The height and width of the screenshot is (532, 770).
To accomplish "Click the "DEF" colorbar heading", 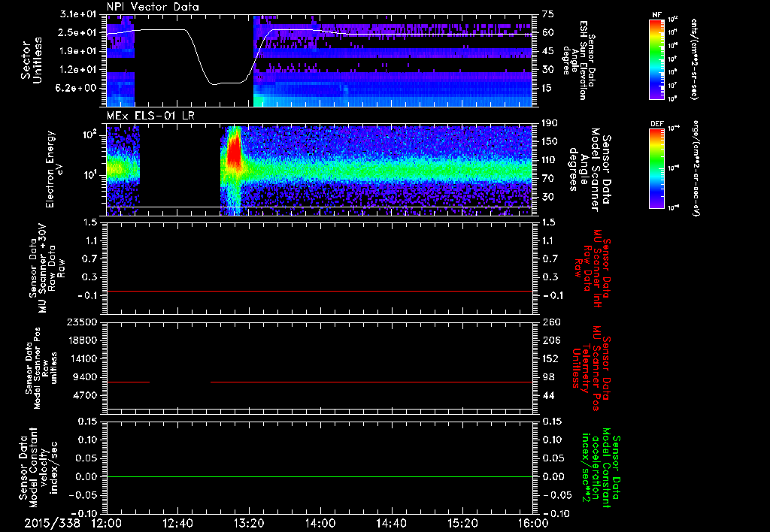I will click(656, 124).
